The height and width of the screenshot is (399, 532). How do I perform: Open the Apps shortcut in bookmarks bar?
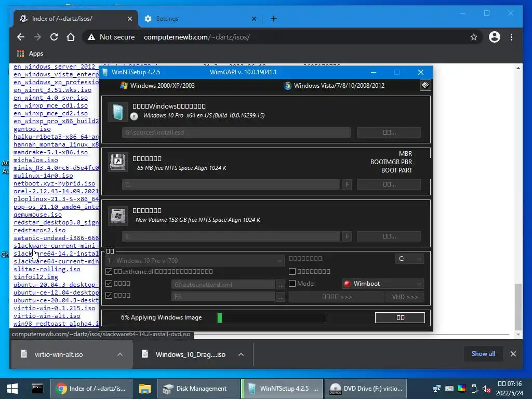[30, 54]
